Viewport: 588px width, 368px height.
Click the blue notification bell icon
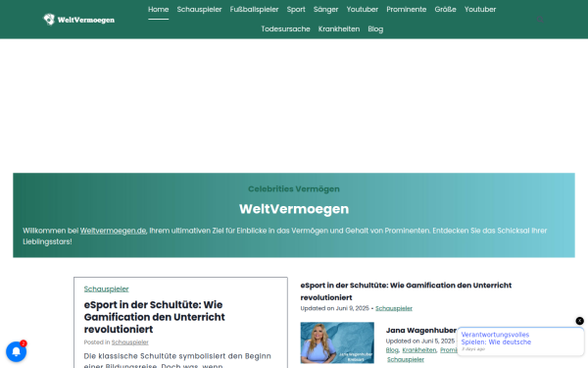coord(16,351)
